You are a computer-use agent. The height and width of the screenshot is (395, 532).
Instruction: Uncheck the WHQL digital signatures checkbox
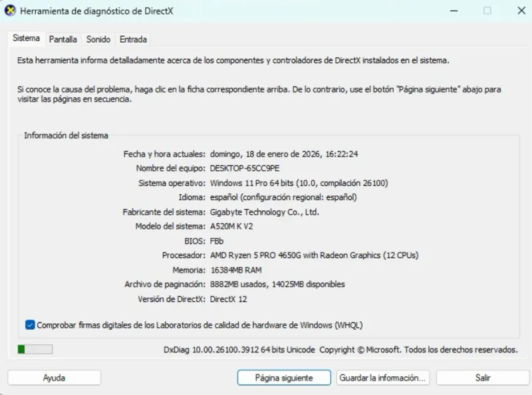pos(30,325)
